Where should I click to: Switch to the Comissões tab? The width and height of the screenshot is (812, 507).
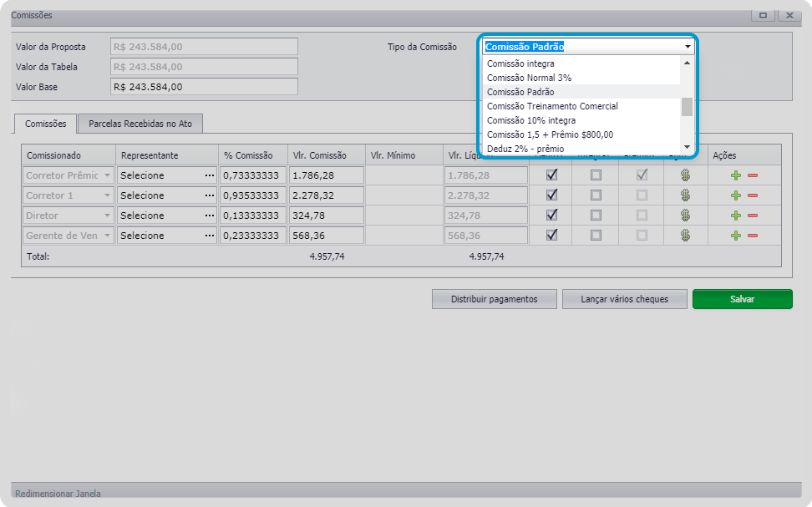click(x=46, y=124)
